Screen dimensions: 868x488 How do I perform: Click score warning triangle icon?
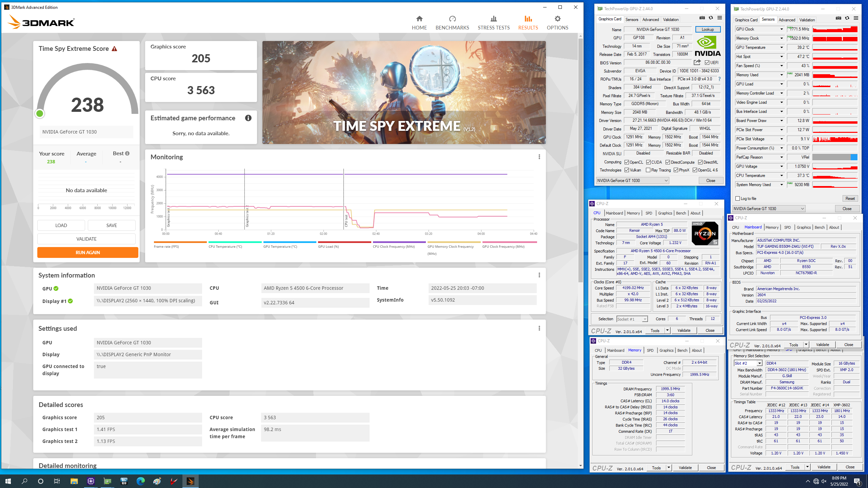click(x=115, y=49)
